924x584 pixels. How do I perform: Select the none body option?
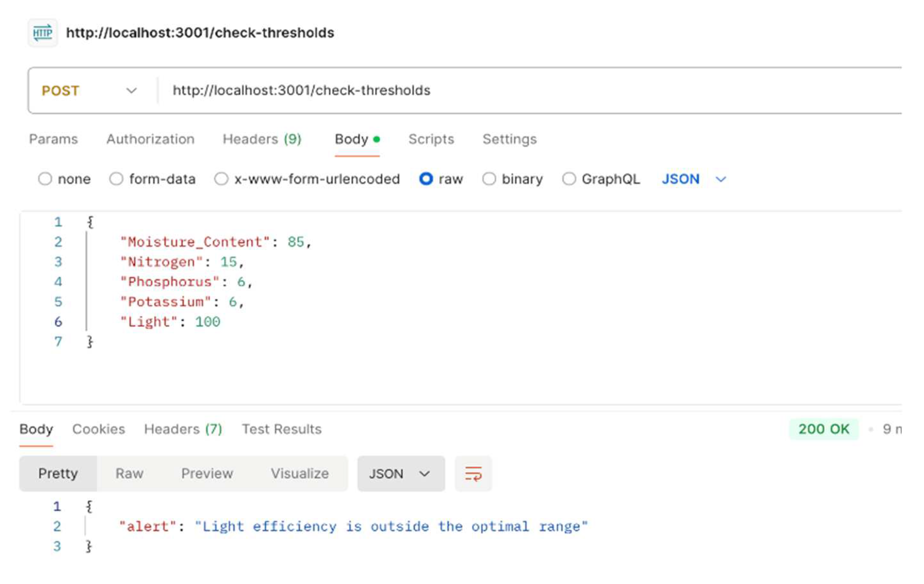pos(45,179)
